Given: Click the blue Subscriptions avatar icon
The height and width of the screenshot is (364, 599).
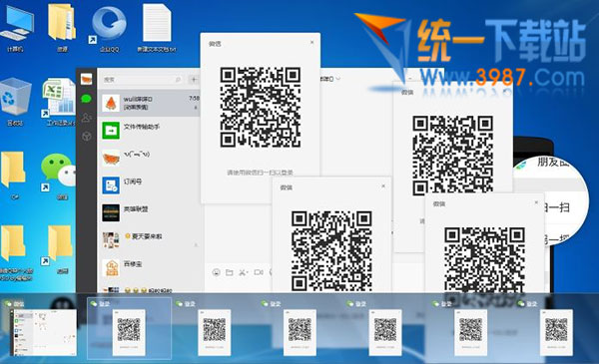Looking at the screenshot, I should click(x=111, y=185).
